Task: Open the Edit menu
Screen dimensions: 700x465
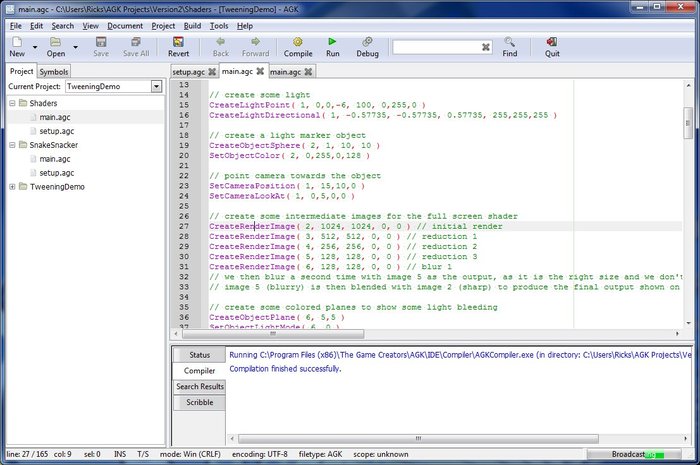Action: pyautogui.click(x=37, y=26)
